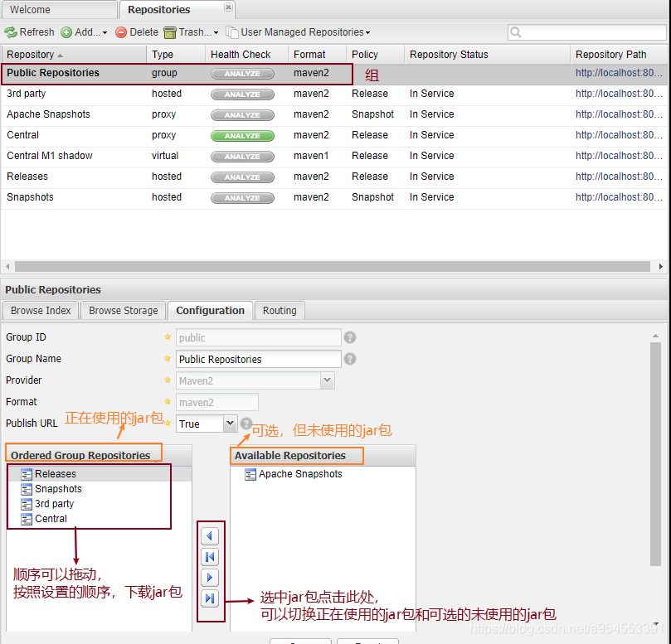This screenshot has height=644, width=671.
Task: Click the move left arrow icon
Action: (x=210, y=535)
